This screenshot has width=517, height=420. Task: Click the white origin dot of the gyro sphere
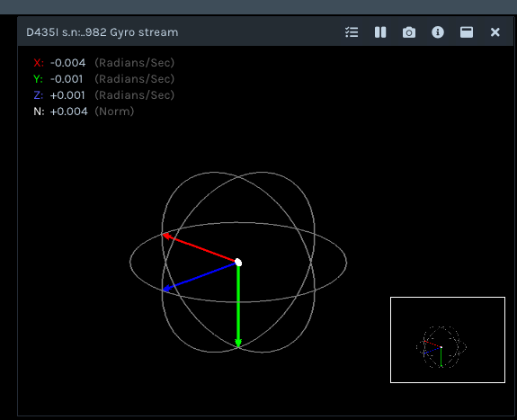[238, 263]
